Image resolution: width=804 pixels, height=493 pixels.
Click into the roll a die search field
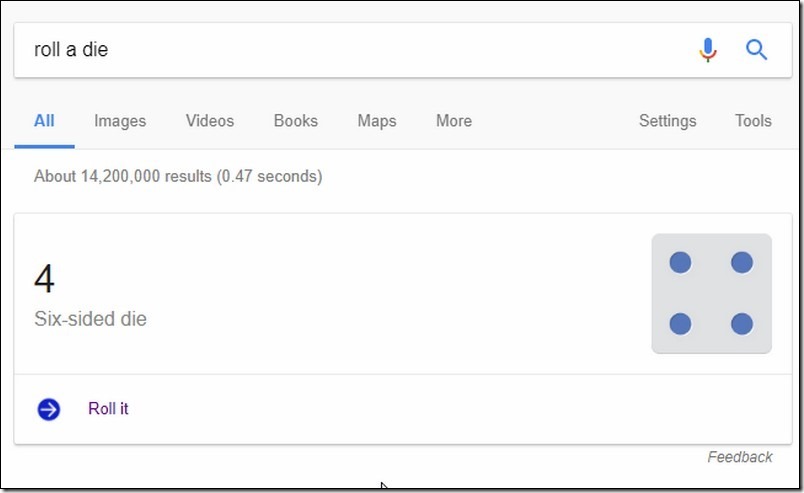(x=354, y=50)
